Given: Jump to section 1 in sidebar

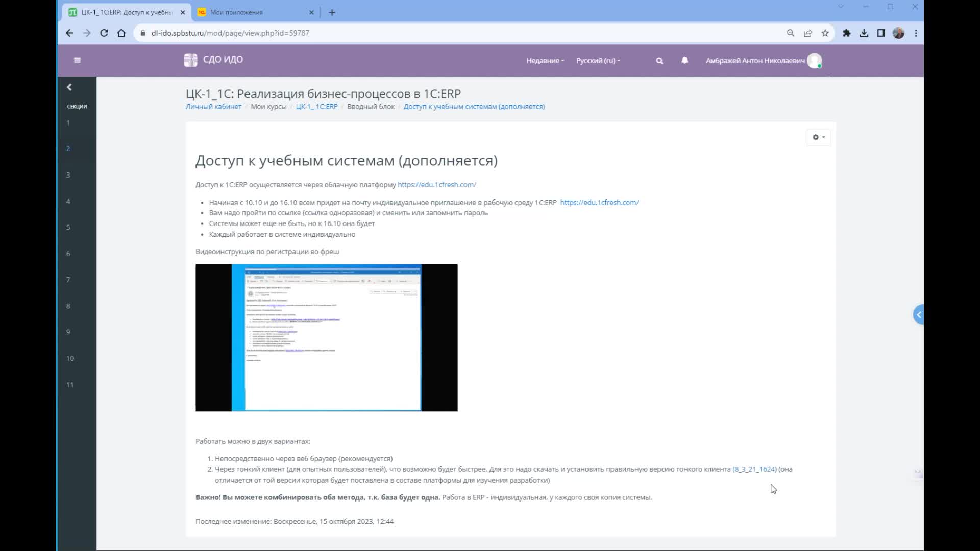Looking at the screenshot, I should (68, 123).
